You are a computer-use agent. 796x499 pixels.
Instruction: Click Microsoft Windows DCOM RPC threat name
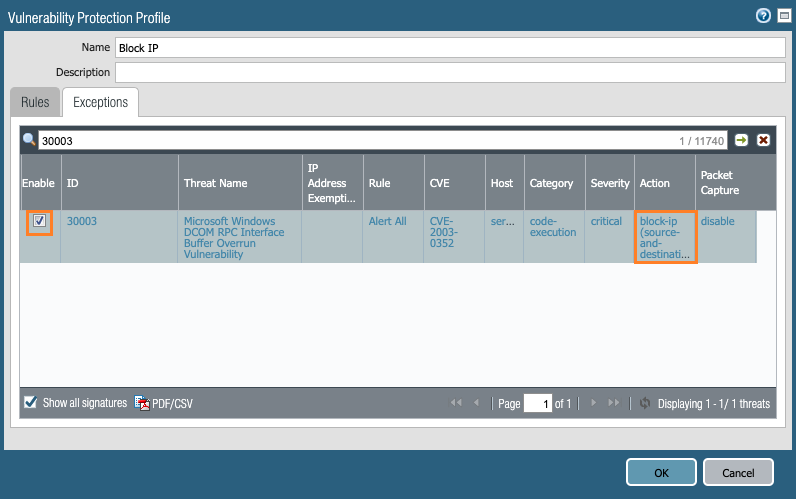[234, 238]
